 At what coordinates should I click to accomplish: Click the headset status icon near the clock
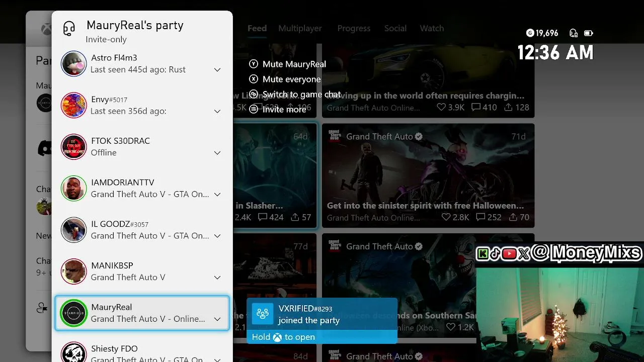pyautogui.click(x=574, y=33)
